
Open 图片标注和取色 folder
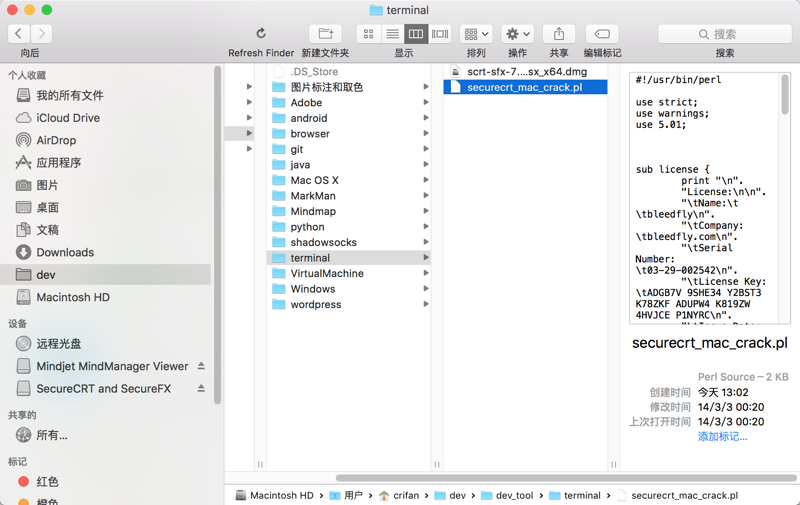(x=348, y=87)
